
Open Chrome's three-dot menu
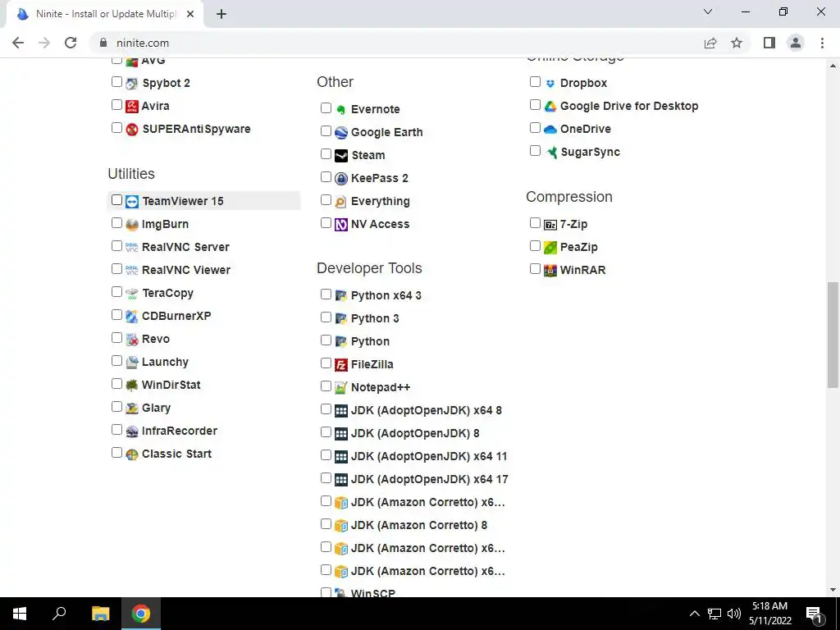point(822,43)
